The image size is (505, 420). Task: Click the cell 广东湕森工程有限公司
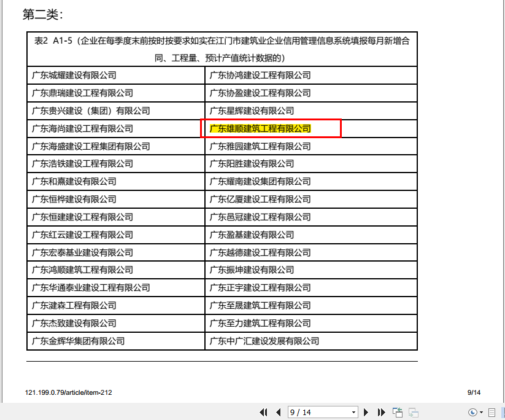116,305
